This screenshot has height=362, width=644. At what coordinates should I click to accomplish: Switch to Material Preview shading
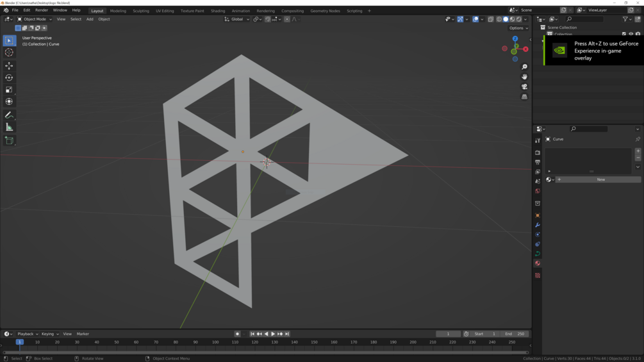coord(512,19)
